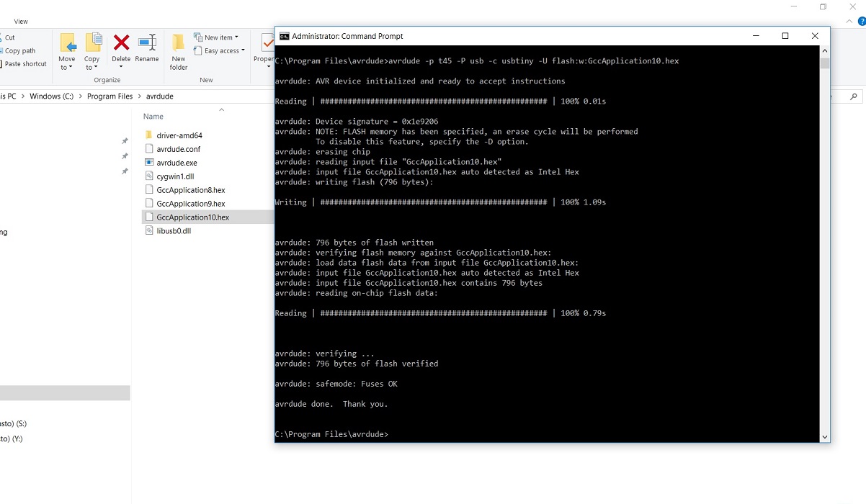Click the 'avrdude done. Thank you.' output line

(331, 404)
